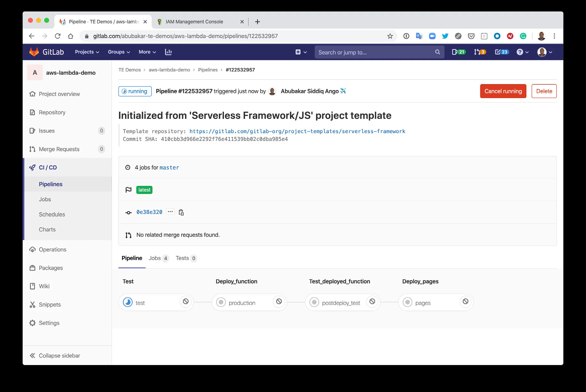Click the Search or jump to field
Screen dimensions: 586x392
[375, 52]
